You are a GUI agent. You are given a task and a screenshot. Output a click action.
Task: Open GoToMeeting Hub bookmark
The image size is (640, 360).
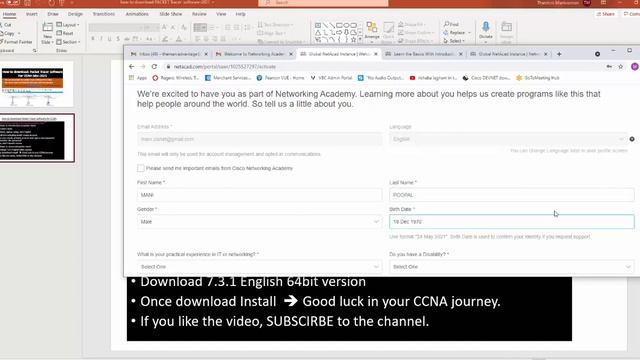538,78
